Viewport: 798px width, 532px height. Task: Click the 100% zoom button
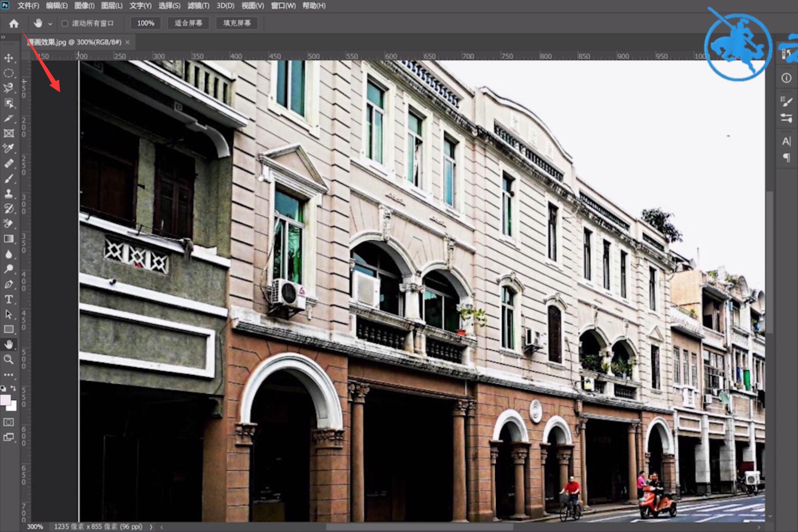146,23
